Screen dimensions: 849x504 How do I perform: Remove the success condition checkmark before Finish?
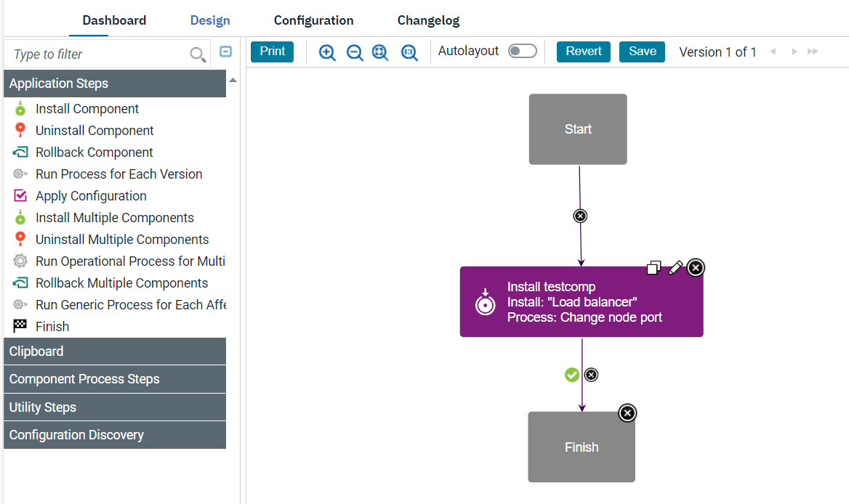[x=572, y=375]
